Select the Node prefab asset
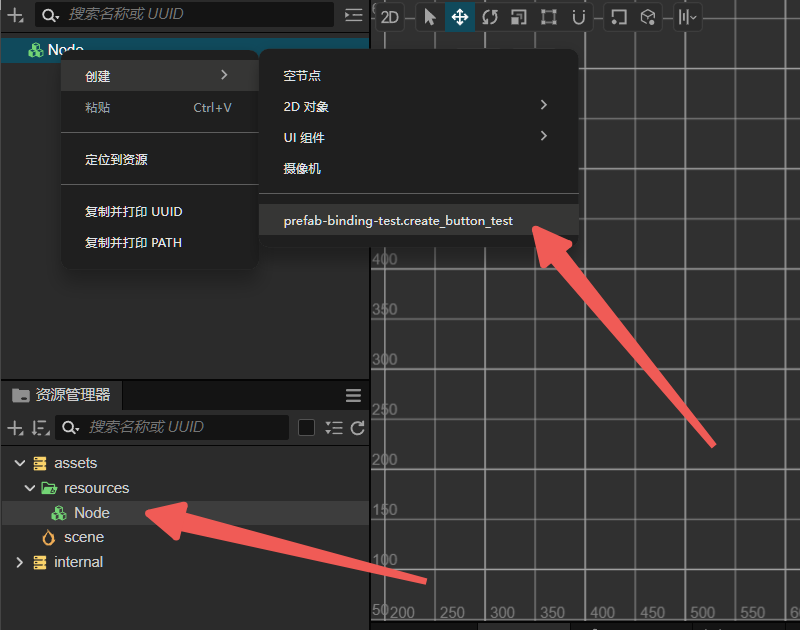The image size is (800, 630). (185, 513)
